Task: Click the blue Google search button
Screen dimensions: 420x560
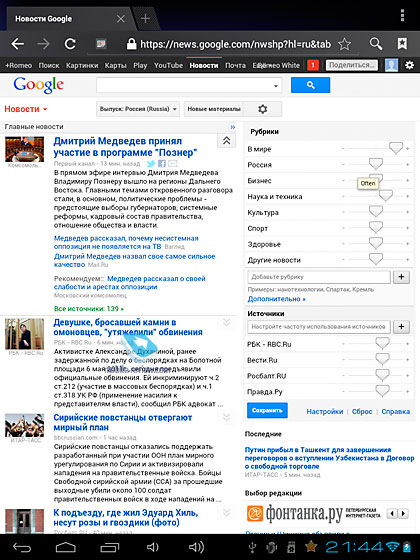Action: click(x=310, y=85)
